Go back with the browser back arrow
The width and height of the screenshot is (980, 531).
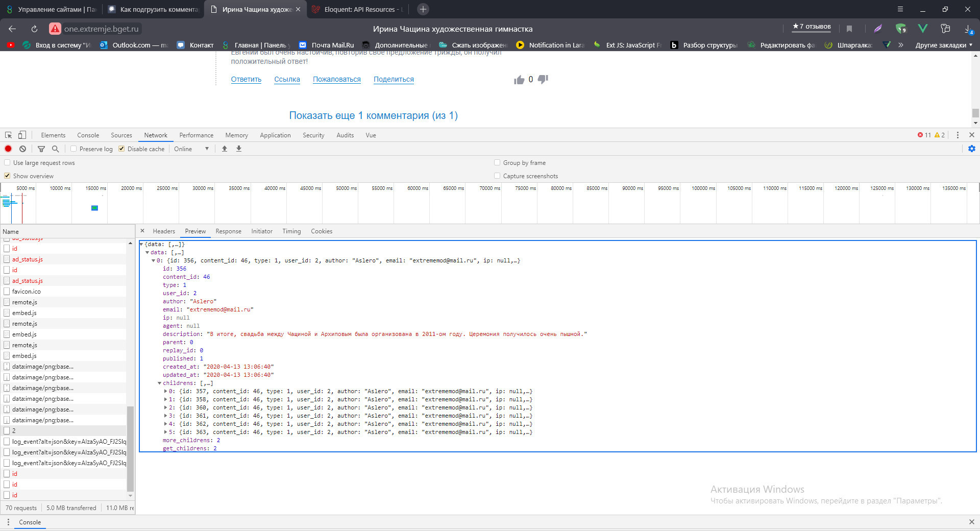click(12, 29)
